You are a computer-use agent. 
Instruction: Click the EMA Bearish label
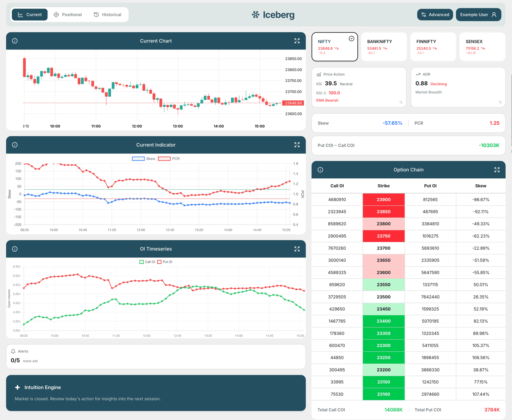327,100
